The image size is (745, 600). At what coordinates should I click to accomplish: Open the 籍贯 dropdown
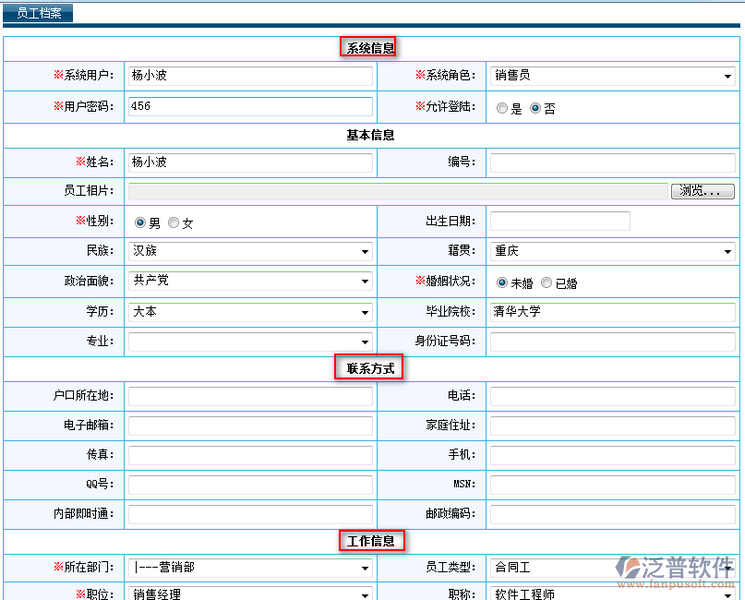[612, 252]
